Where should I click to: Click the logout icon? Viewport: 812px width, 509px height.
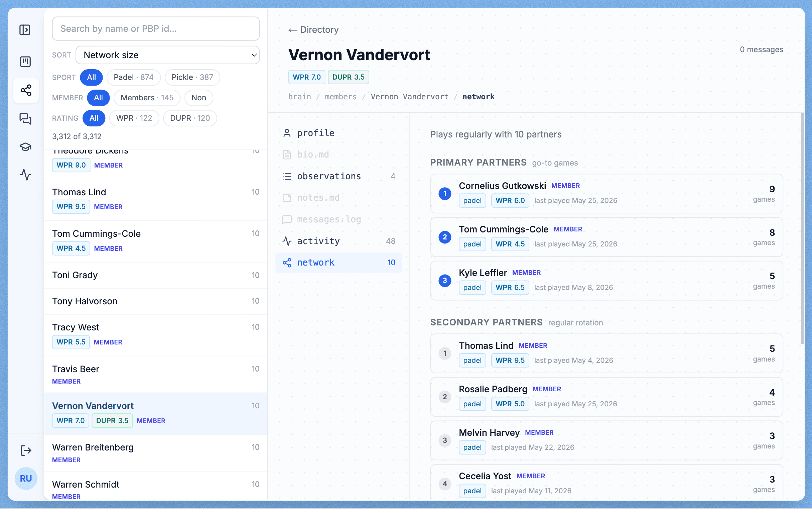click(26, 450)
